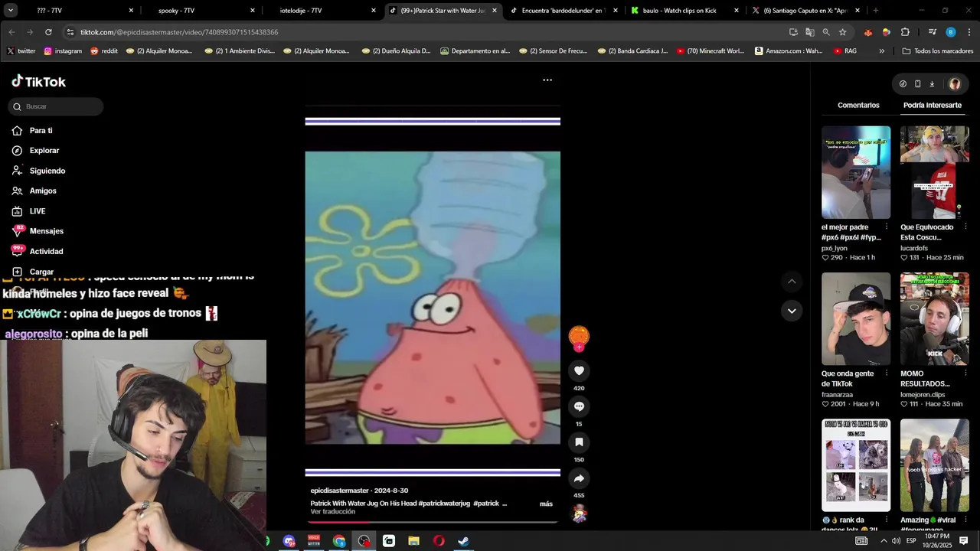Go to the previous video

[792, 282]
